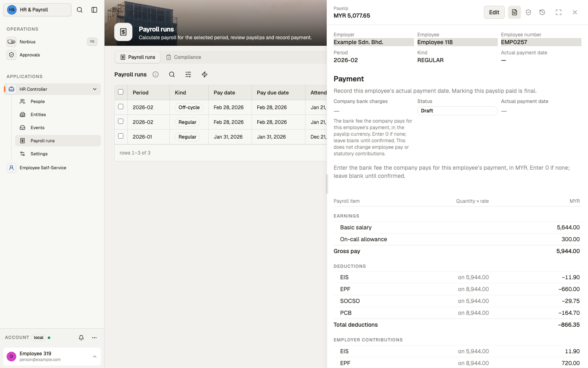Expand the Employee 319 account menu
The height and width of the screenshot is (368, 588).
click(52, 357)
